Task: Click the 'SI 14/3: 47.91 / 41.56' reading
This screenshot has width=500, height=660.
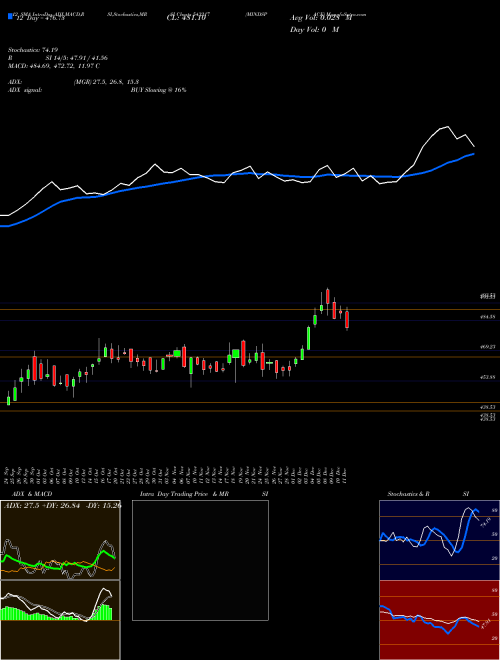Action: click(77, 58)
